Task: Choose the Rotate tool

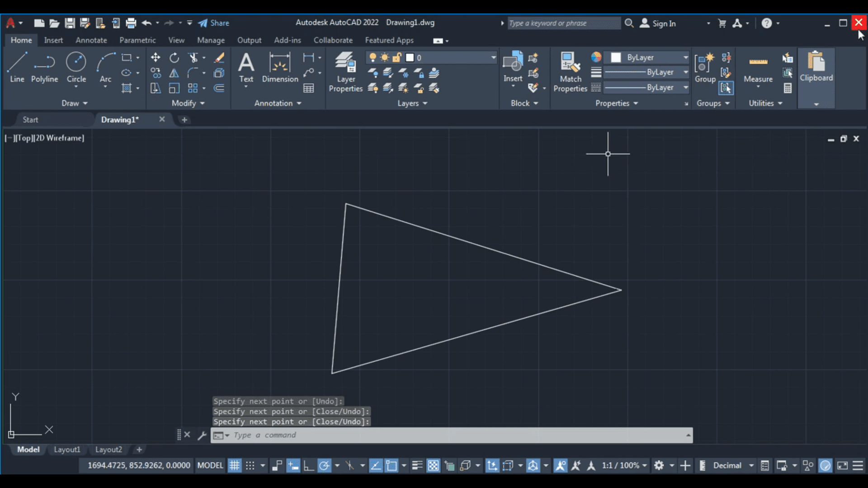Action: click(x=174, y=57)
